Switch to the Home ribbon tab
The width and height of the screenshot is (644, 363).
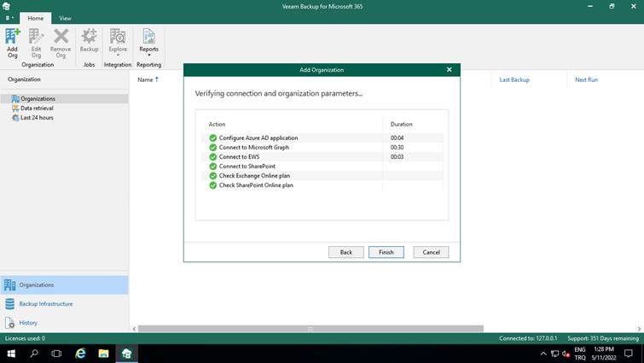(35, 18)
